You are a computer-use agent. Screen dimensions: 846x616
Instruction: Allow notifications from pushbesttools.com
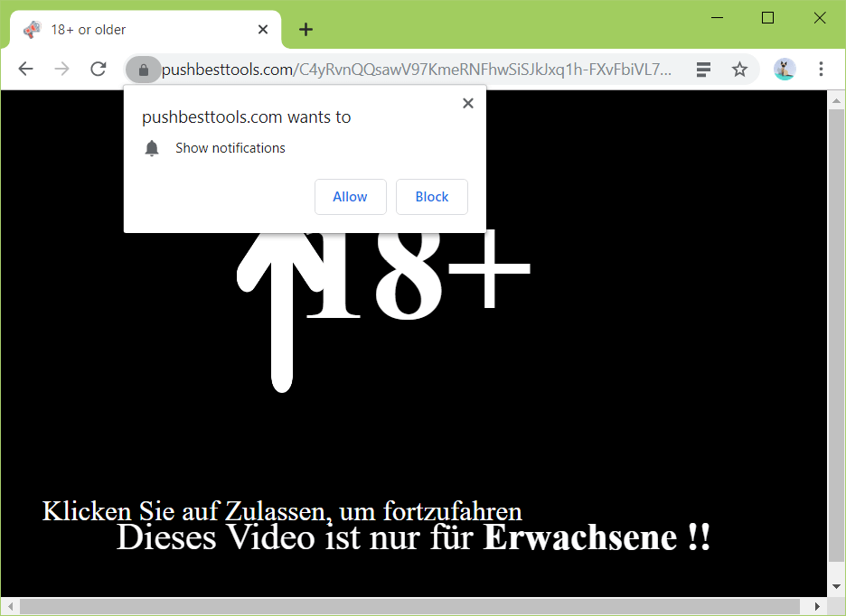point(350,197)
